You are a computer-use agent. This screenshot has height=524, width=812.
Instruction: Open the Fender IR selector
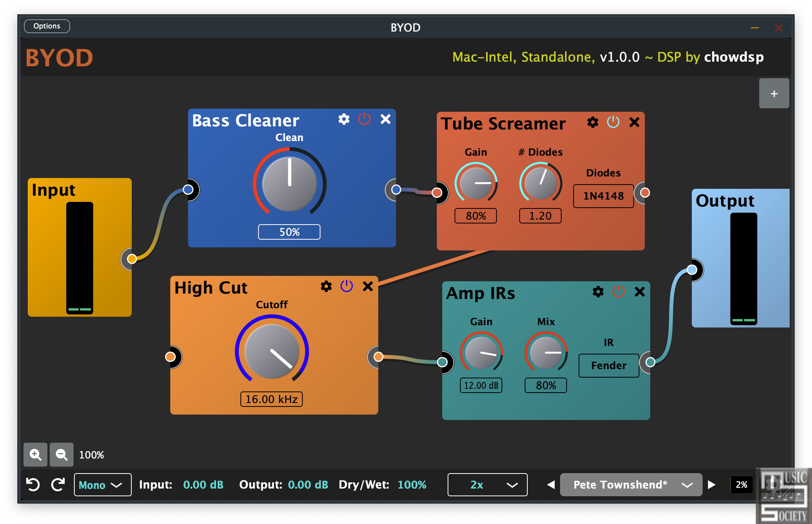tap(609, 366)
